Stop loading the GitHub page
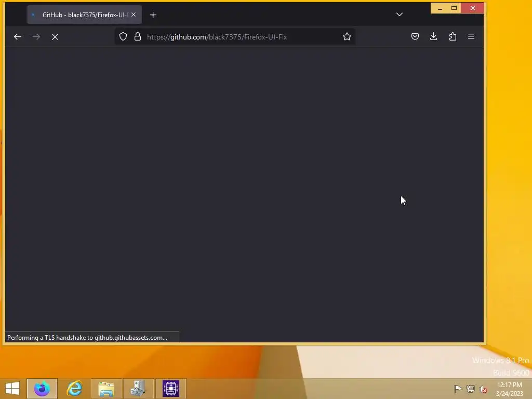Viewport: 532px width, 399px height. click(55, 37)
